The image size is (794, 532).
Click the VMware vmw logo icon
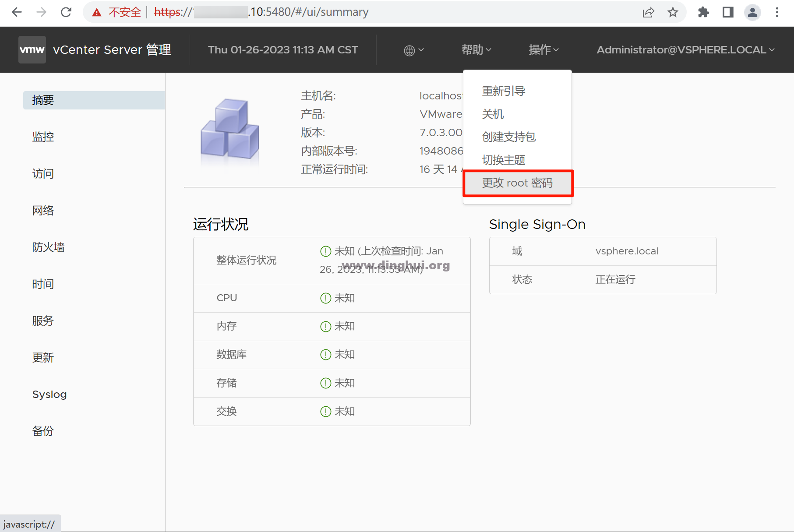pyautogui.click(x=32, y=49)
